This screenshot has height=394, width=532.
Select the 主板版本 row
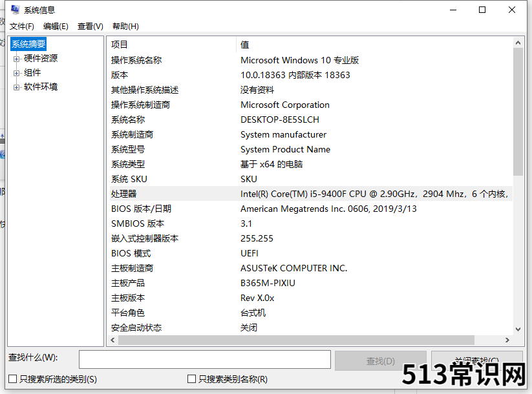coord(311,298)
